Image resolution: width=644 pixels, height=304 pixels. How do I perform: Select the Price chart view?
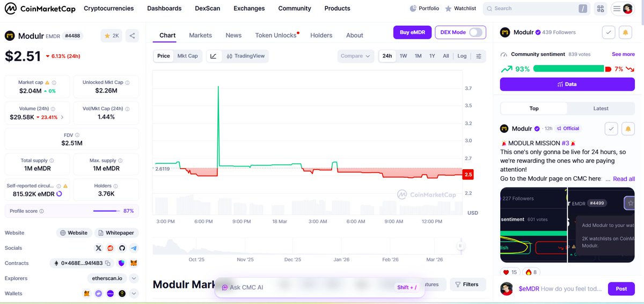click(x=164, y=56)
